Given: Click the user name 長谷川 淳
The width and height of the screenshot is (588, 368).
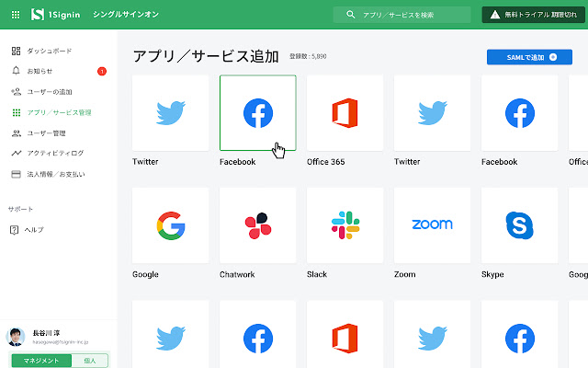Looking at the screenshot, I should point(46,333).
